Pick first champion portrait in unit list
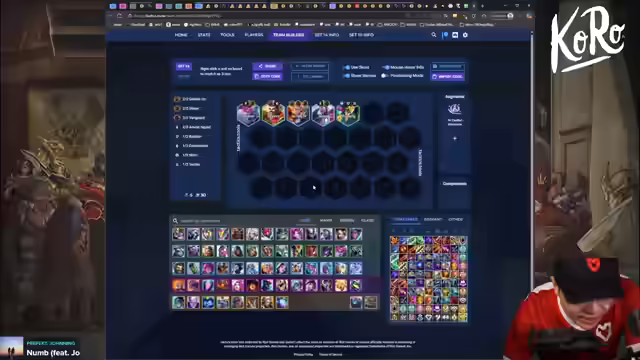Viewport: 640px width, 360px height. [178, 234]
